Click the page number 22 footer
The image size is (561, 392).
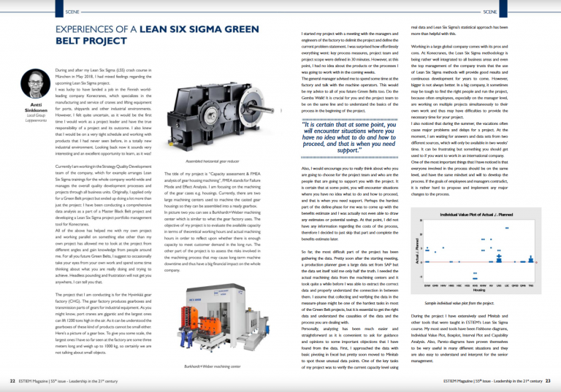click(12, 381)
